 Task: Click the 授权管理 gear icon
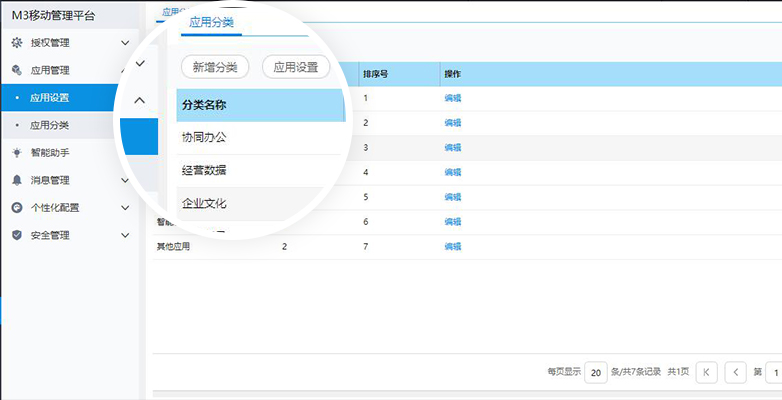point(17,43)
